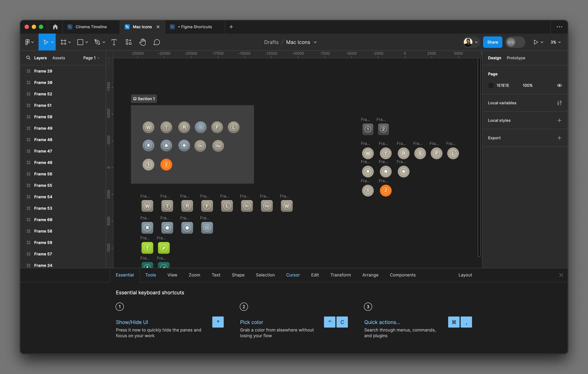588x374 pixels.
Task: Switch to the Figma Shortcuts tab
Action: 194,27
